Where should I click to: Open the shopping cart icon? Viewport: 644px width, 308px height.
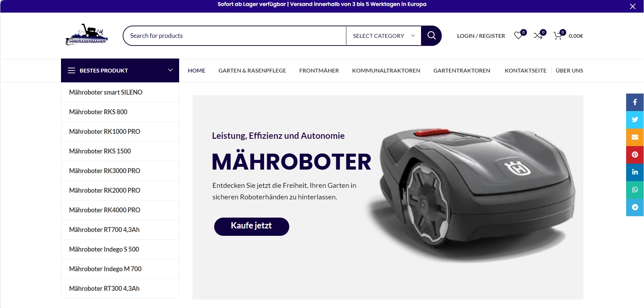click(558, 35)
